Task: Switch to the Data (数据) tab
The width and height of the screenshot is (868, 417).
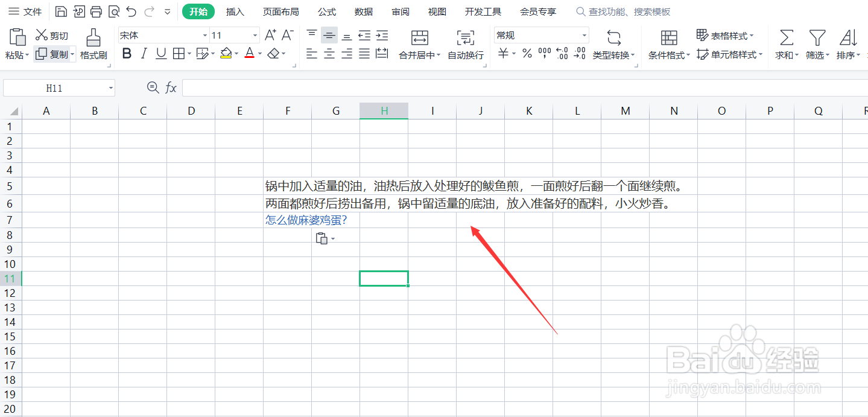Action: 364,11
